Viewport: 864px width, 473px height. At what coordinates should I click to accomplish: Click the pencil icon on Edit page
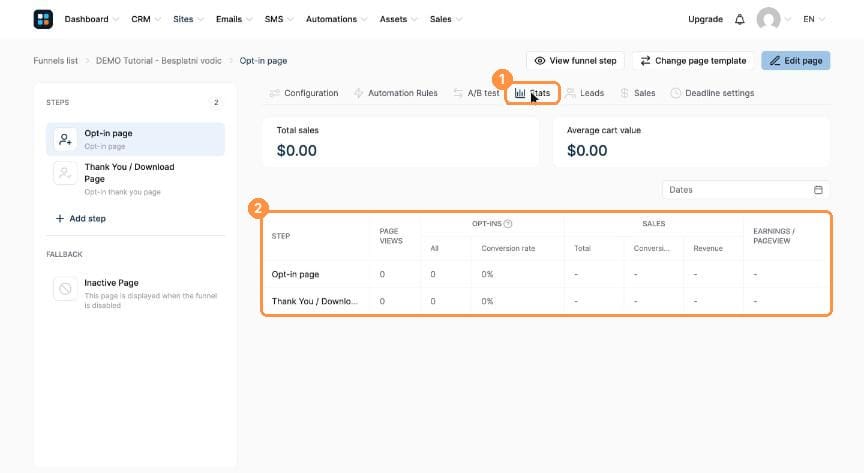click(775, 61)
